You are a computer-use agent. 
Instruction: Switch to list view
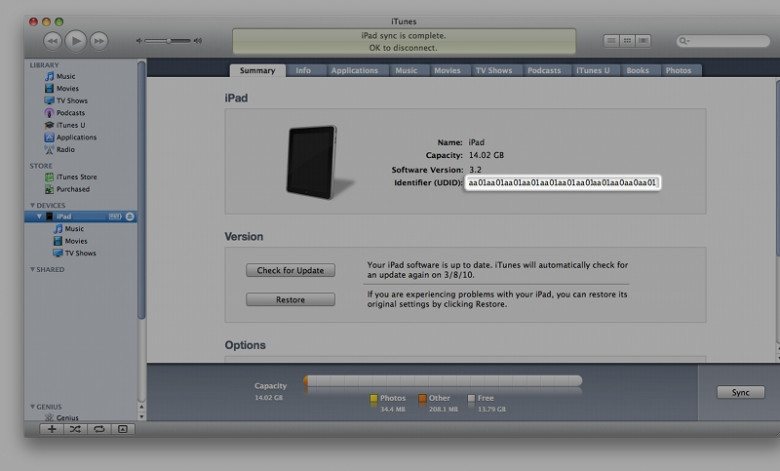[611, 41]
